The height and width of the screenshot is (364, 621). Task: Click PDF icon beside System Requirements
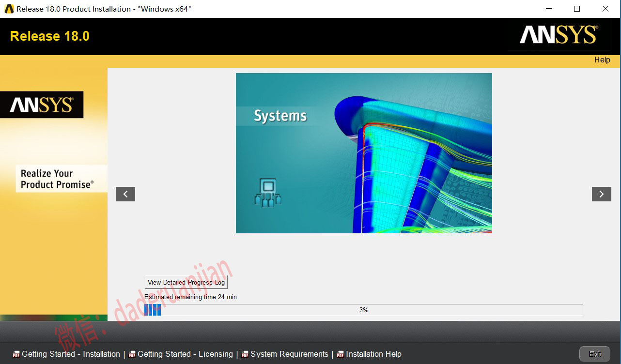pyautogui.click(x=245, y=354)
